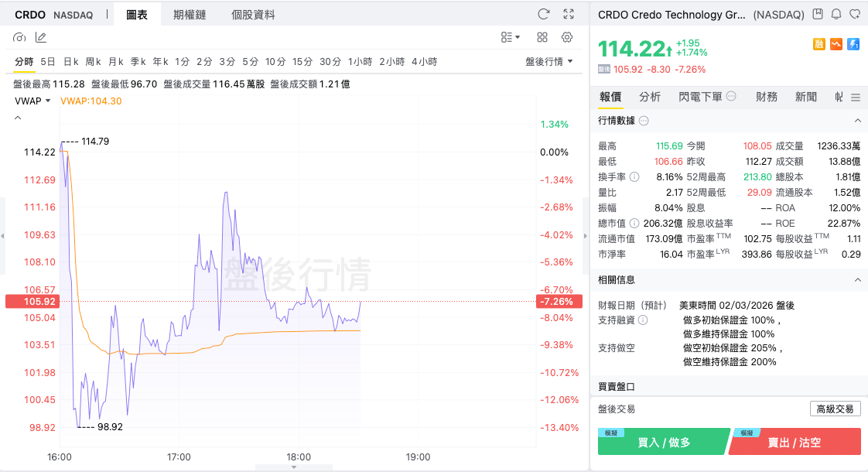The width and height of the screenshot is (868, 472).
Task: Select the 1小時 timeframe
Action: pyautogui.click(x=360, y=61)
